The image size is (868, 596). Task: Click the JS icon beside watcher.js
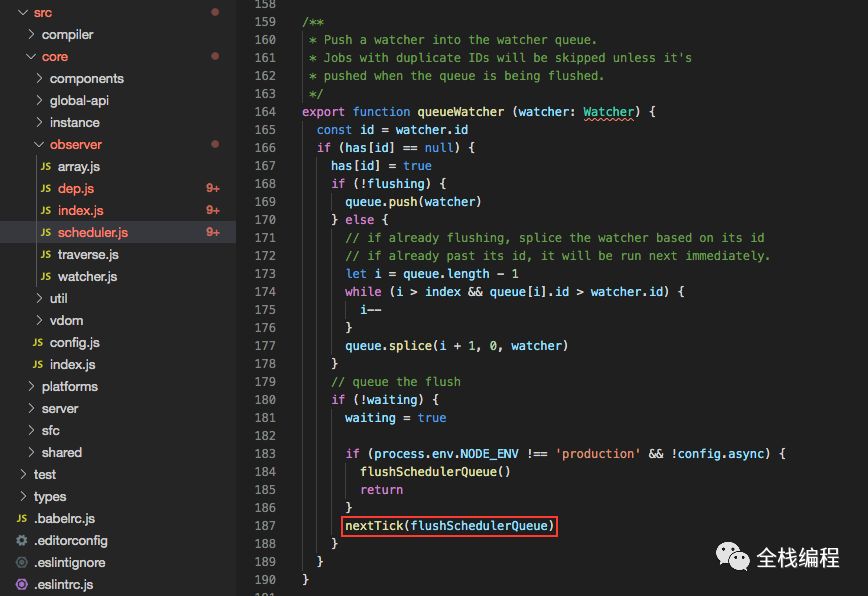click(46, 276)
